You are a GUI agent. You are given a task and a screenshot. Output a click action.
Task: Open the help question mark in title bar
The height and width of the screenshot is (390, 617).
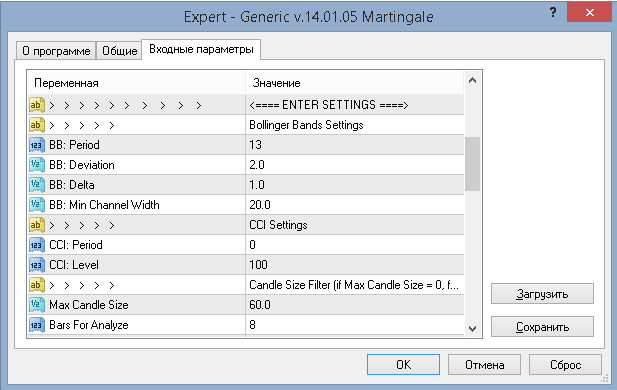[x=553, y=13]
